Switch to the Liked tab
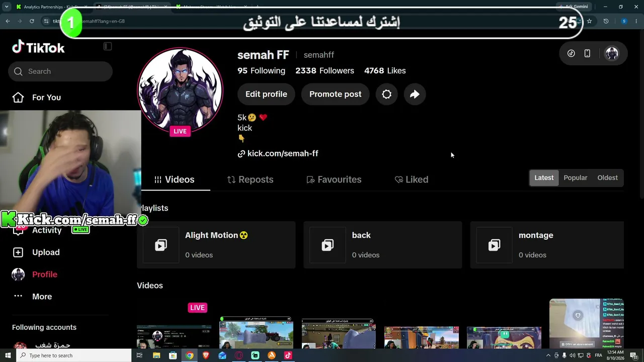 click(412, 179)
